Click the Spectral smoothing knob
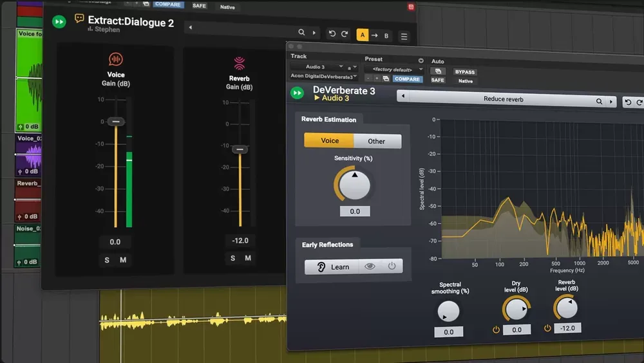 coord(448,312)
